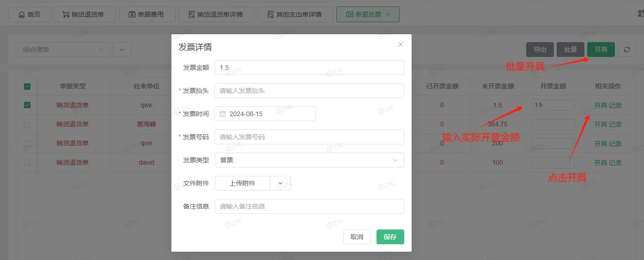Open the 发票类型 普票 dropdown
This screenshot has height=260, width=644.
pyautogui.click(x=309, y=160)
